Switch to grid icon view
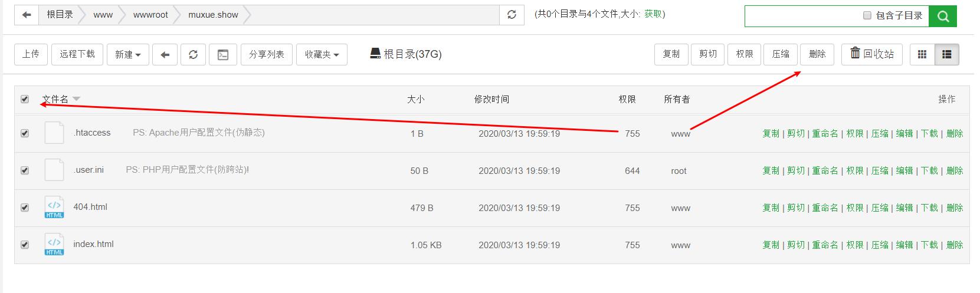 pos(922,54)
